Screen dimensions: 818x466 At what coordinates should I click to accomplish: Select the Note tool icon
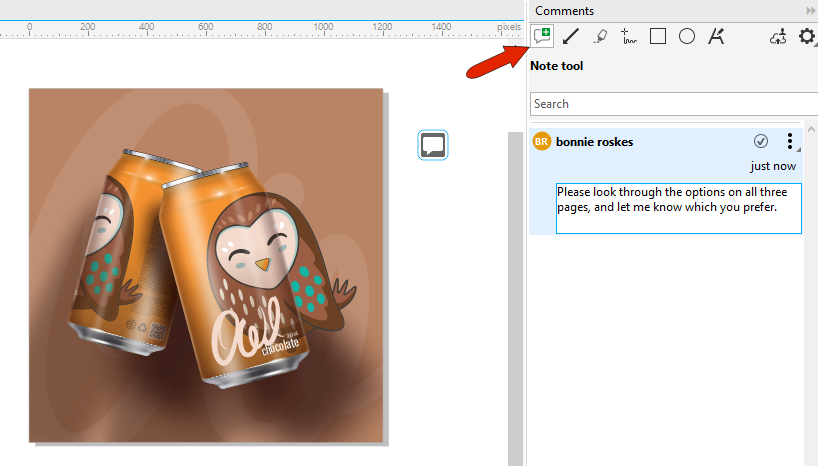click(x=542, y=37)
